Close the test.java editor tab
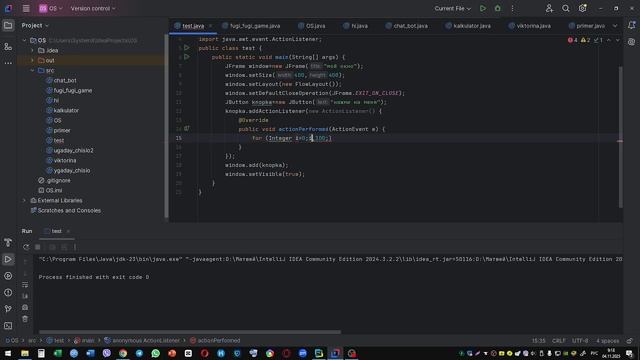 [210, 26]
